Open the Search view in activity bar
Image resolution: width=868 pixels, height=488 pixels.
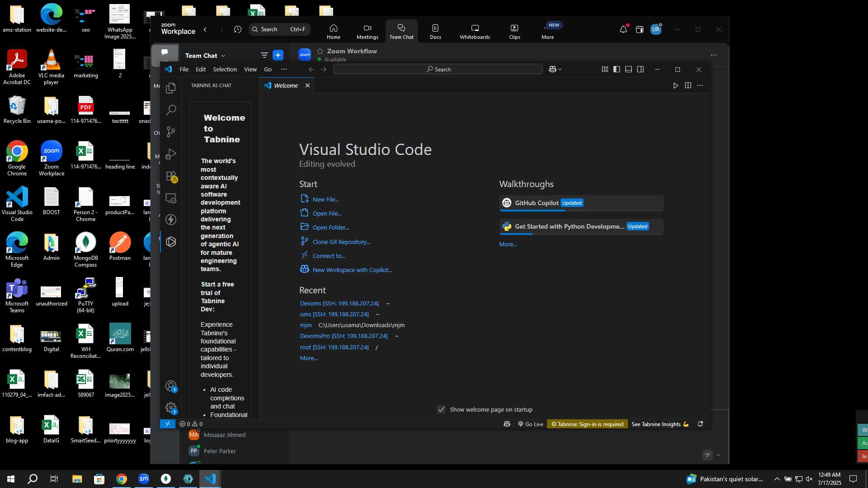click(x=171, y=110)
